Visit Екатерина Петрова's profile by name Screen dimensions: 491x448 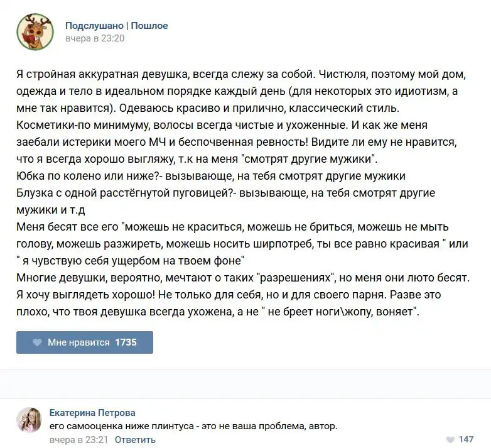coord(92,413)
